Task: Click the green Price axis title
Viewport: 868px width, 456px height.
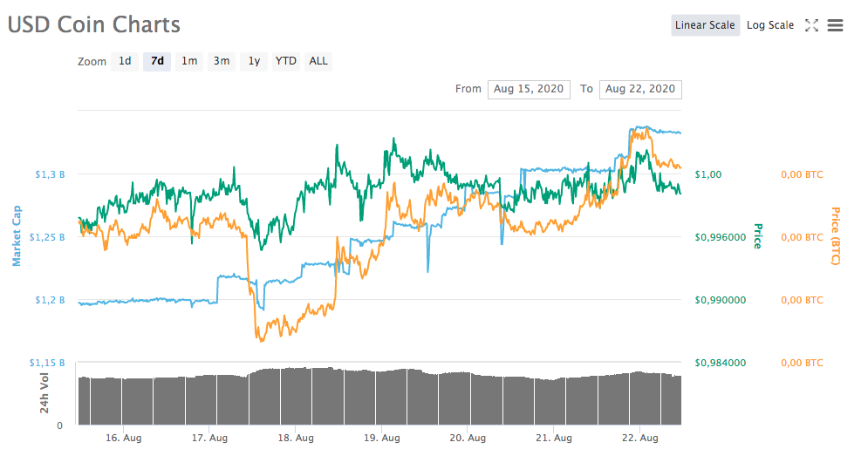Action: click(758, 236)
